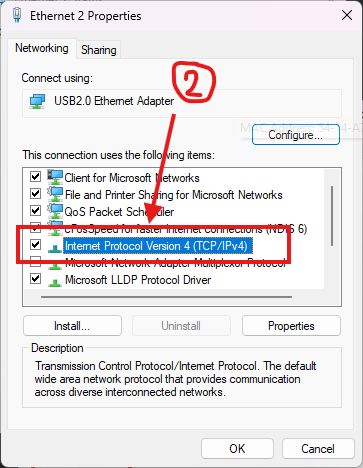Switch to the Sharing tab
This screenshot has height=468, width=363.
tap(99, 50)
